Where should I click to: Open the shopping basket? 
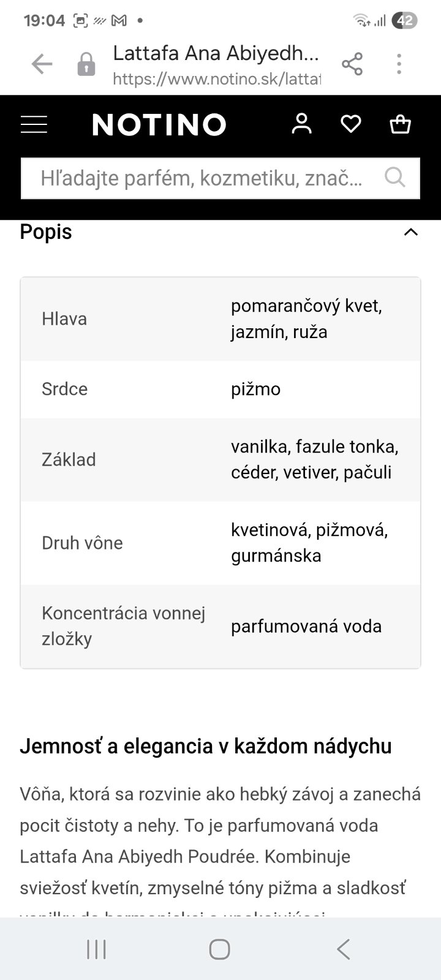[x=400, y=124]
